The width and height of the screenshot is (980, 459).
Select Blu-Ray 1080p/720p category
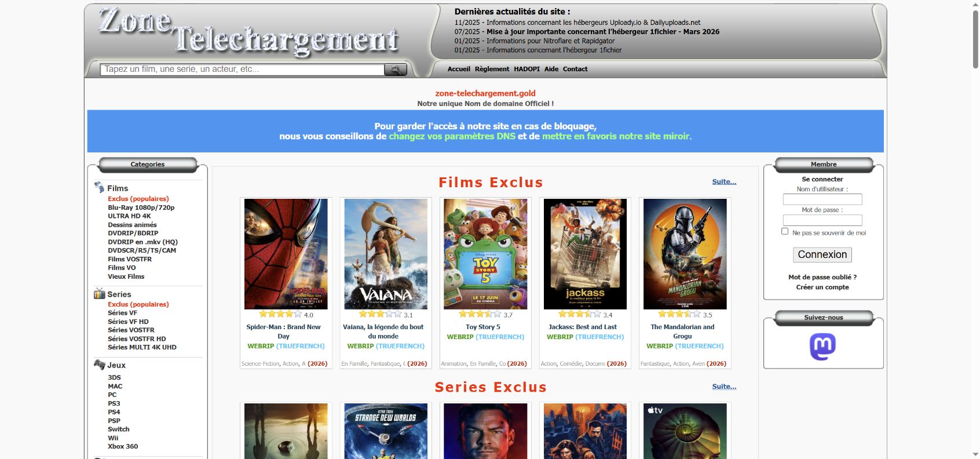click(x=141, y=207)
